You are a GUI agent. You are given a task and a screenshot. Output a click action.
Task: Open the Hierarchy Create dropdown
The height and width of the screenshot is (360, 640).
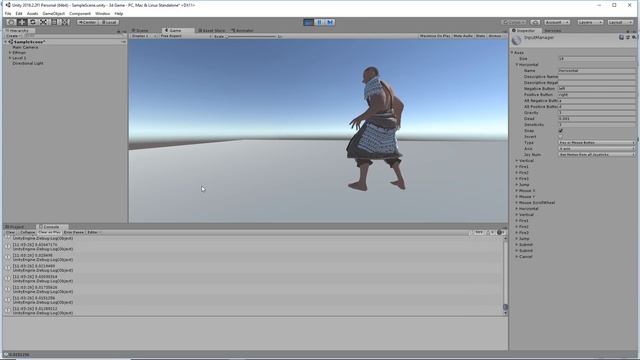pos(13,36)
